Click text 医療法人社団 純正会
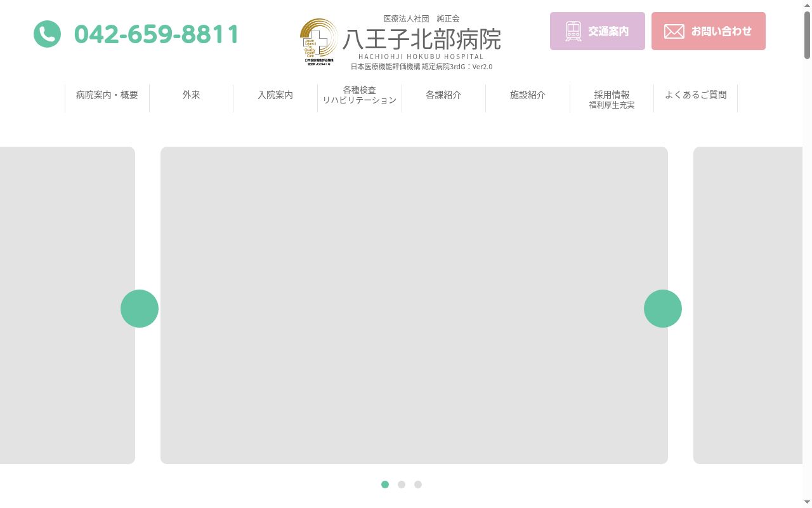 pyautogui.click(x=421, y=18)
